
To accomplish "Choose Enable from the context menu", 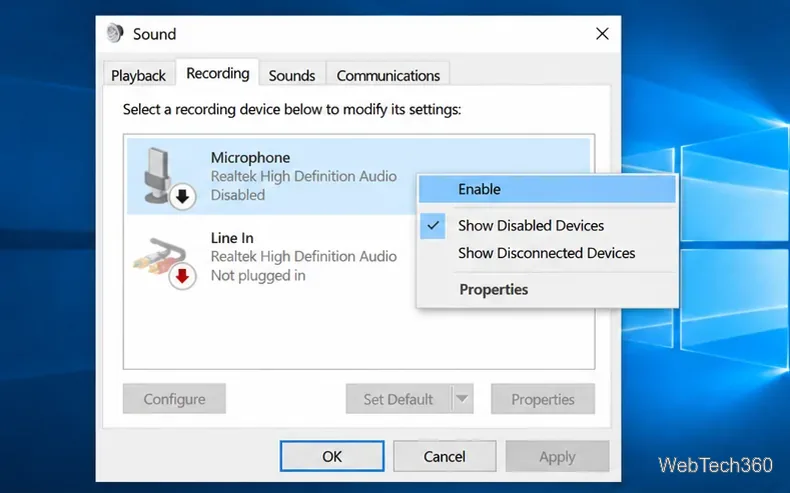I will [x=547, y=189].
